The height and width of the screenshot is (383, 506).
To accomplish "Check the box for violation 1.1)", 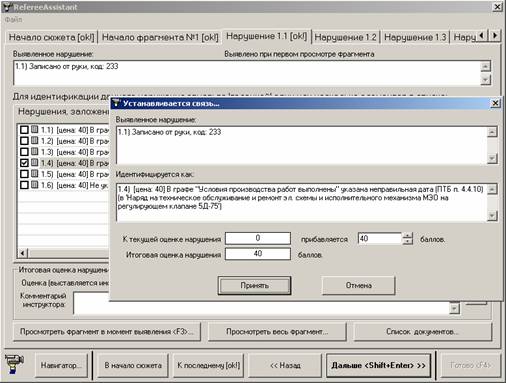I will [x=24, y=130].
